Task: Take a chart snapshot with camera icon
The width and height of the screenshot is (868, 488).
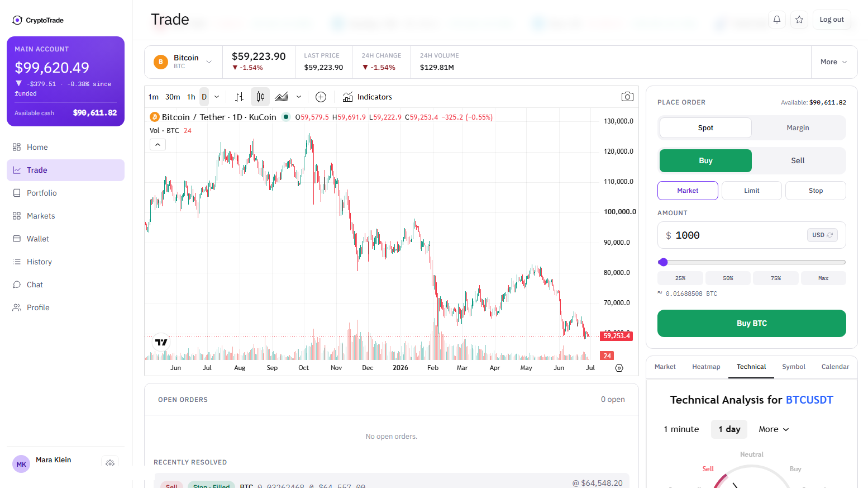Action: (627, 97)
